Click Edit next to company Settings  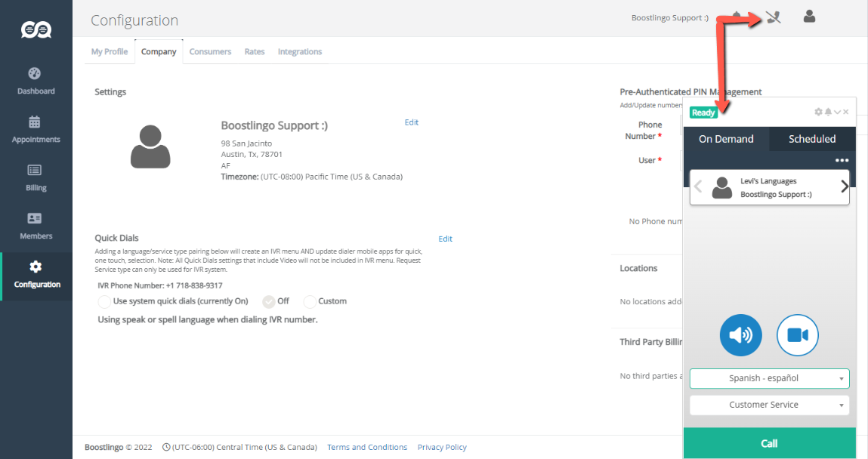(x=411, y=122)
